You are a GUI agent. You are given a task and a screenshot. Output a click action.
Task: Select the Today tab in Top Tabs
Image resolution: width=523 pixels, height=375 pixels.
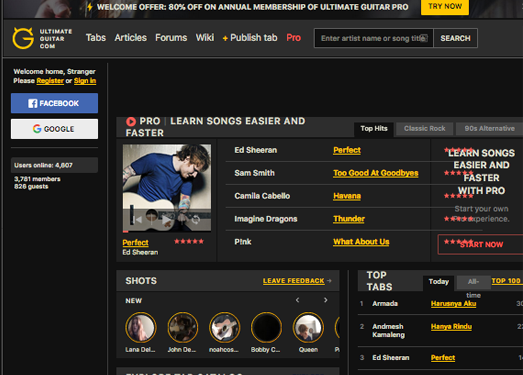438,282
